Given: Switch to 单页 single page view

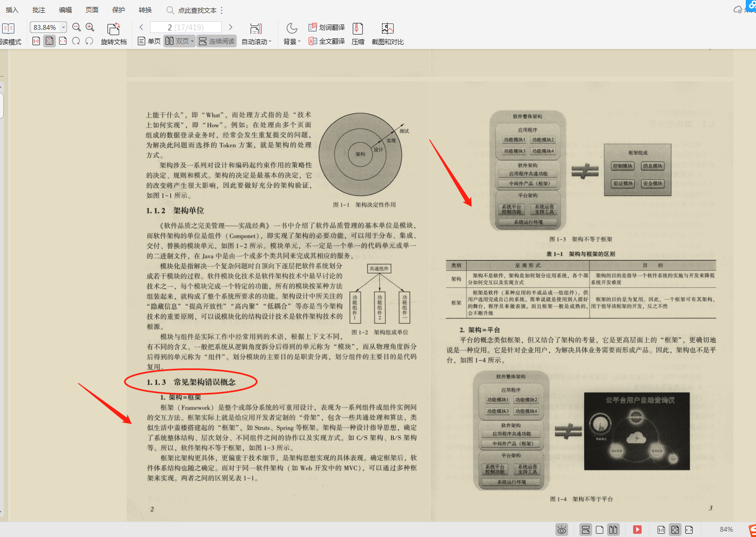Looking at the screenshot, I should coord(148,41).
